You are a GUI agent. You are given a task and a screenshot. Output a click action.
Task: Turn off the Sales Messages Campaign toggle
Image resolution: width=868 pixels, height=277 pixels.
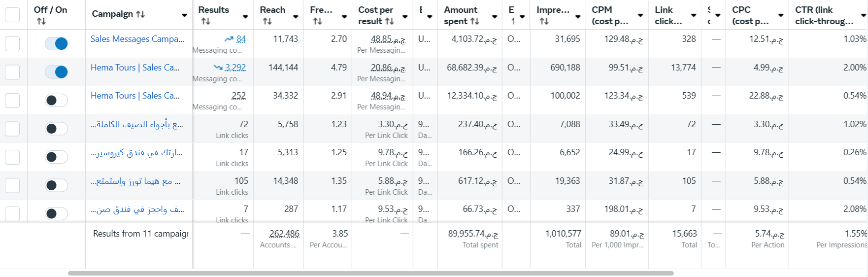pos(56,43)
